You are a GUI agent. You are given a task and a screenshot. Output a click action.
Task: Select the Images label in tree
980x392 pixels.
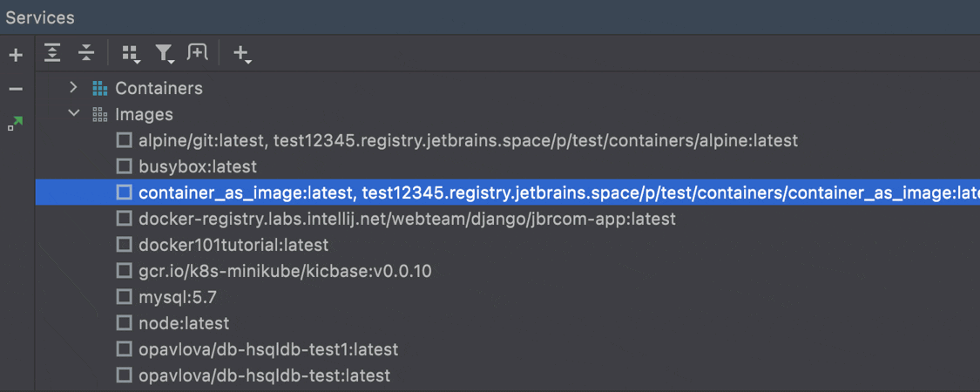click(144, 114)
